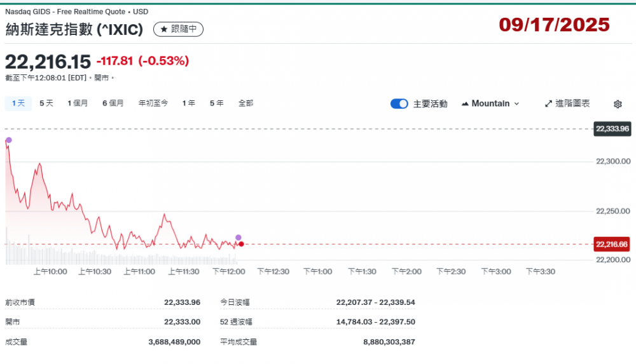636x364 pixels.
Task: Select 年初至今 year-to-date range
Action: pos(153,103)
